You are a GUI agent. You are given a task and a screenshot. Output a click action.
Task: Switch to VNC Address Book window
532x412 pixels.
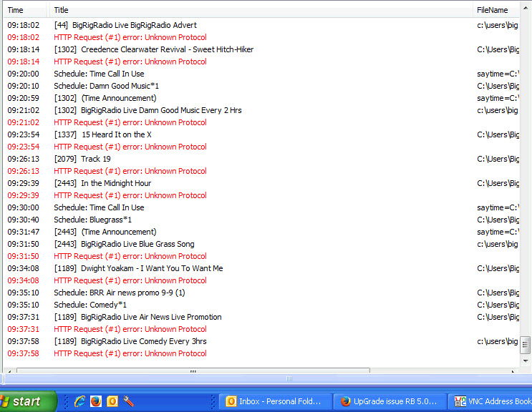coord(490,401)
